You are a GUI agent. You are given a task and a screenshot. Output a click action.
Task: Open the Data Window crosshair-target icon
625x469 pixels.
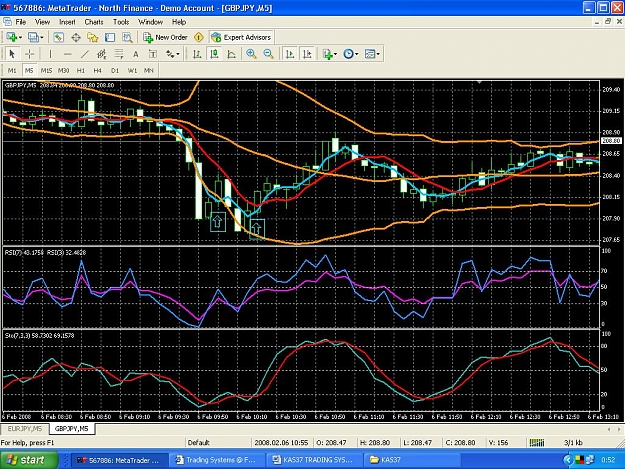pyautogui.click(x=76, y=37)
